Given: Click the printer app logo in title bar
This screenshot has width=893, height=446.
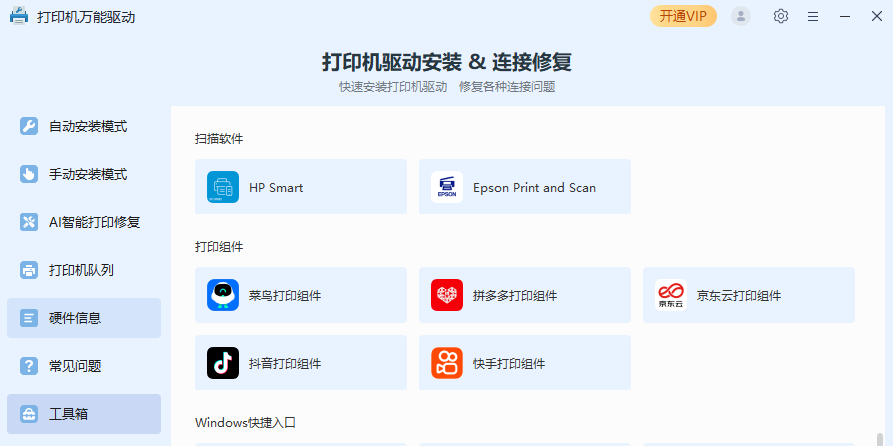Looking at the screenshot, I should [19, 16].
